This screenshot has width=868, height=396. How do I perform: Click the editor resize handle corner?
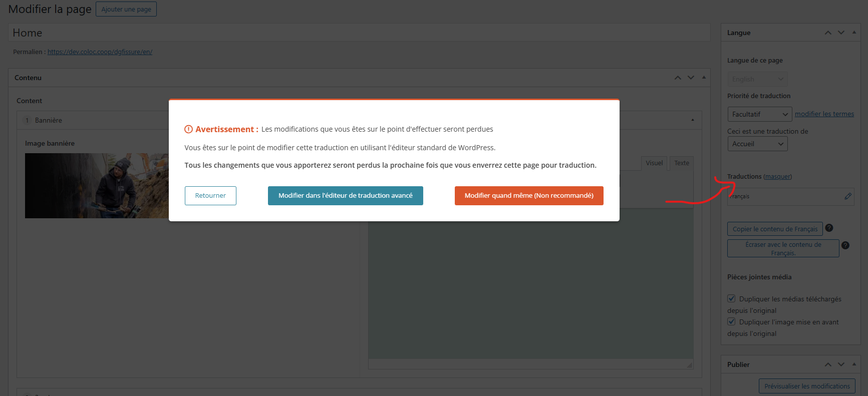click(x=690, y=365)
